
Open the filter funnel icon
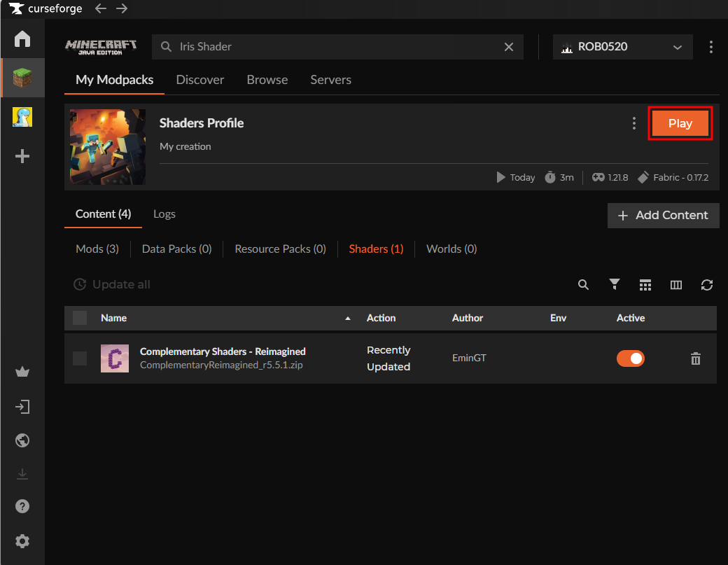pyautogui.click(x=615, y=284)
